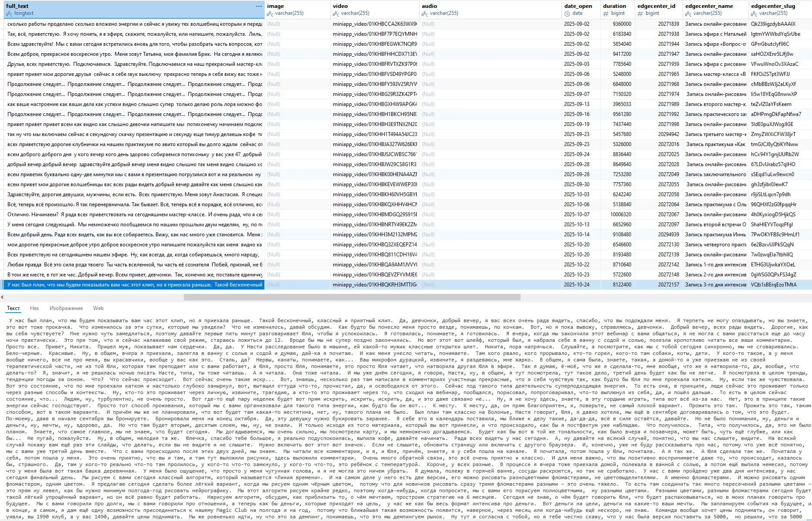Open the Изображение tab
This screenshot has height=521, width=812.
pos(66,308)
